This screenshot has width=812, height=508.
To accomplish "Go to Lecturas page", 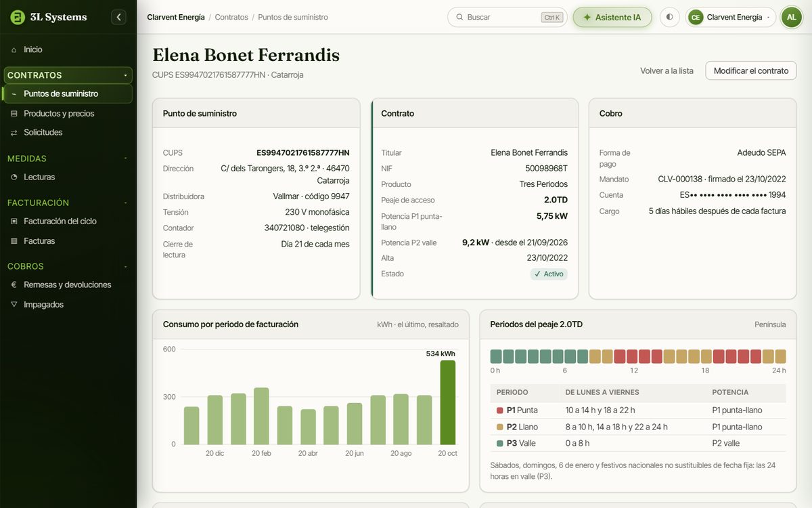I will click(68, 177).
